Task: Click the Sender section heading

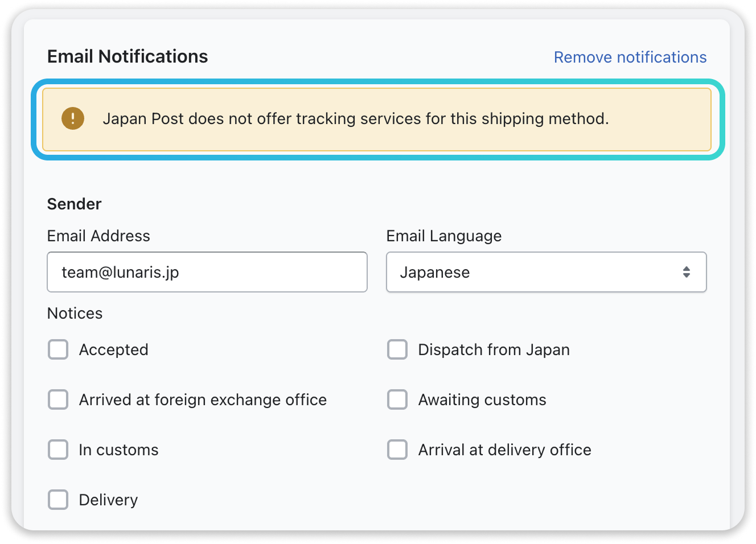Action: 74,204
